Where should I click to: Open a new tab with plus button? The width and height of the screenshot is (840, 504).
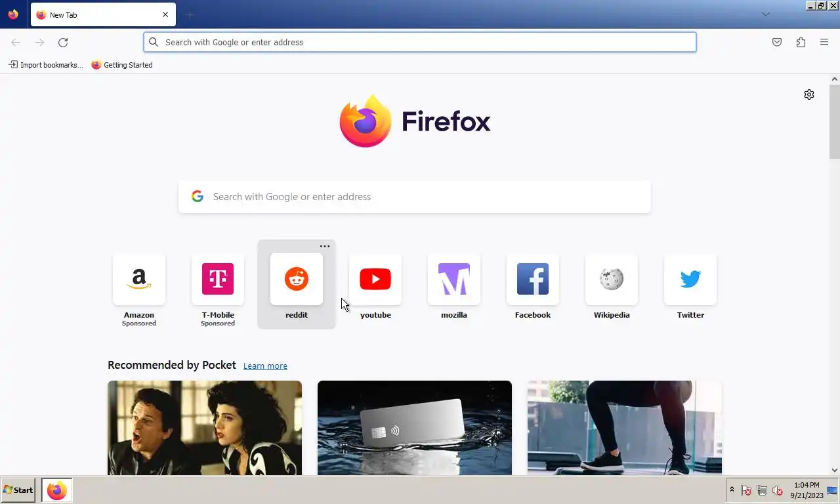click(190, 14)
